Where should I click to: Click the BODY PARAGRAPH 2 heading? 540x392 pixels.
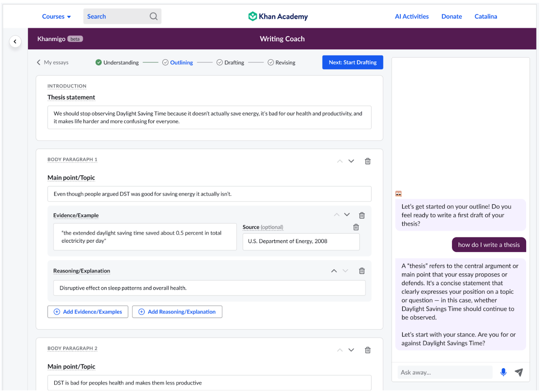tap(72, 348)
